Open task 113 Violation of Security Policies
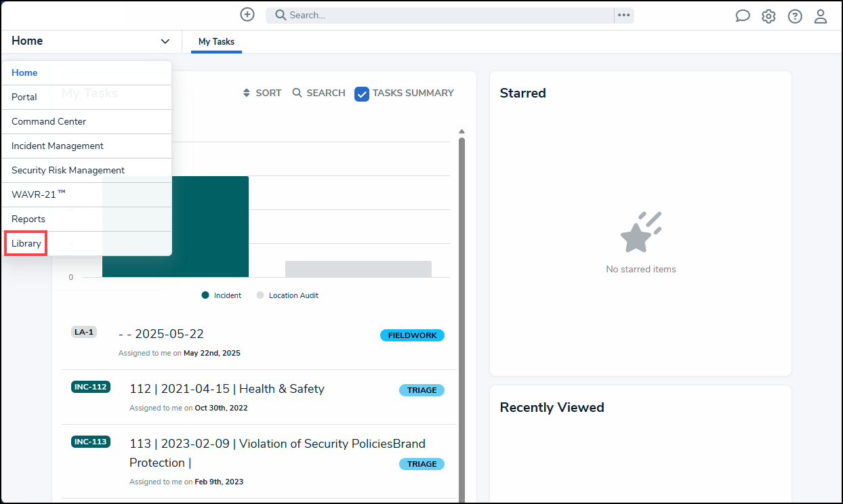843x504 pixels. (x=277, y=453)
